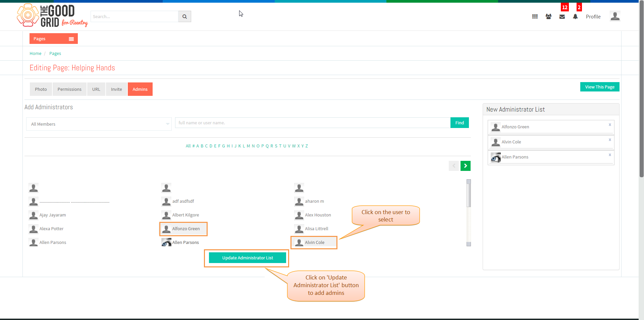Image resolution: width=644 pixels, height=320 pixels.
Task: Switch to the Permissions tab
Action: [69, 89]
